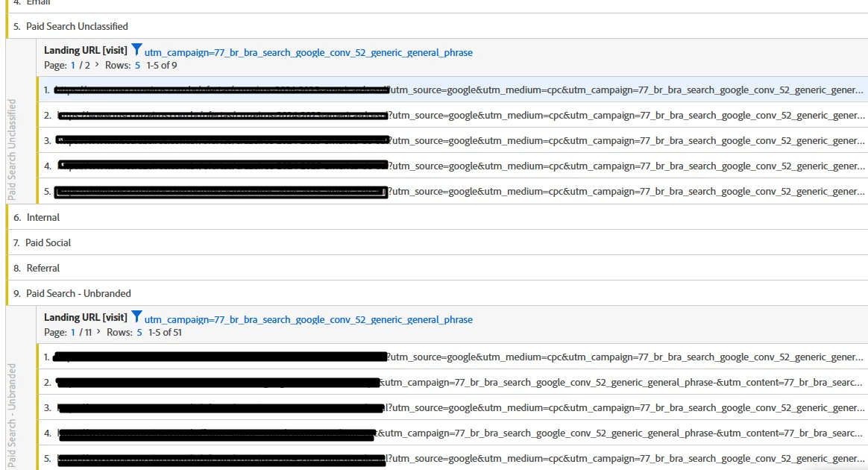The image size is (868, 470).
Task: Click filter icon in Paid Search - Unbranded breakdown
Action: 136,316
